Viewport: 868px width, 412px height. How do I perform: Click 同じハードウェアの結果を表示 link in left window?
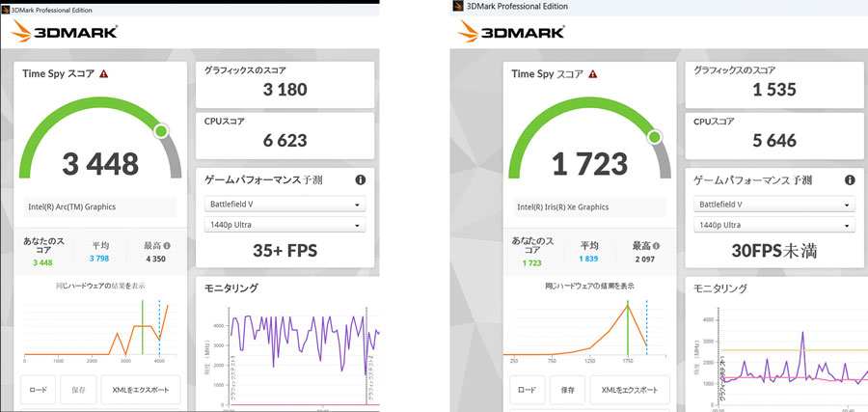tap(100, 286)
